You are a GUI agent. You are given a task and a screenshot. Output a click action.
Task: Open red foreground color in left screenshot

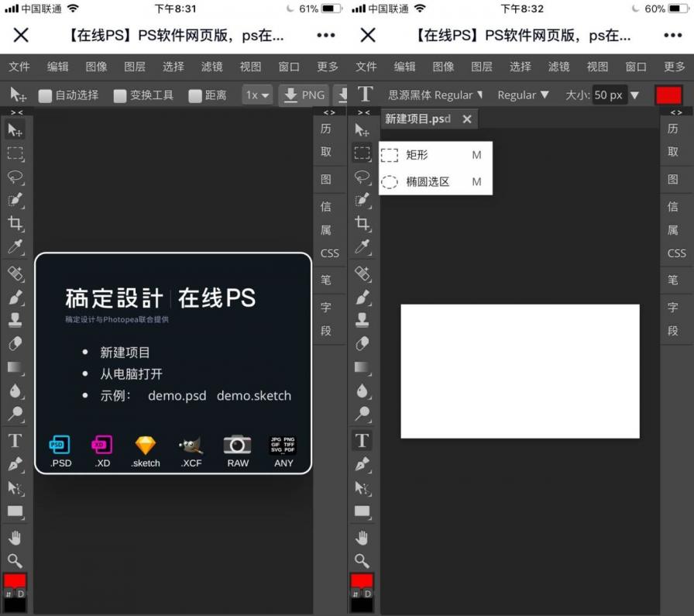[x=15, y=581]
